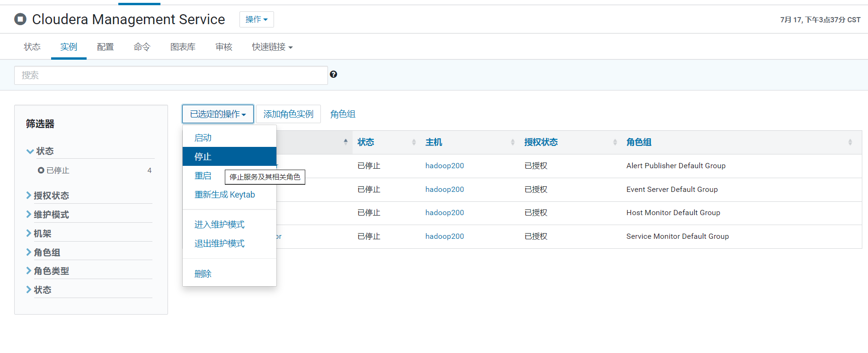Click the Event Server Default Group cell
Screen dimensions: 868x353
[672, 190]
